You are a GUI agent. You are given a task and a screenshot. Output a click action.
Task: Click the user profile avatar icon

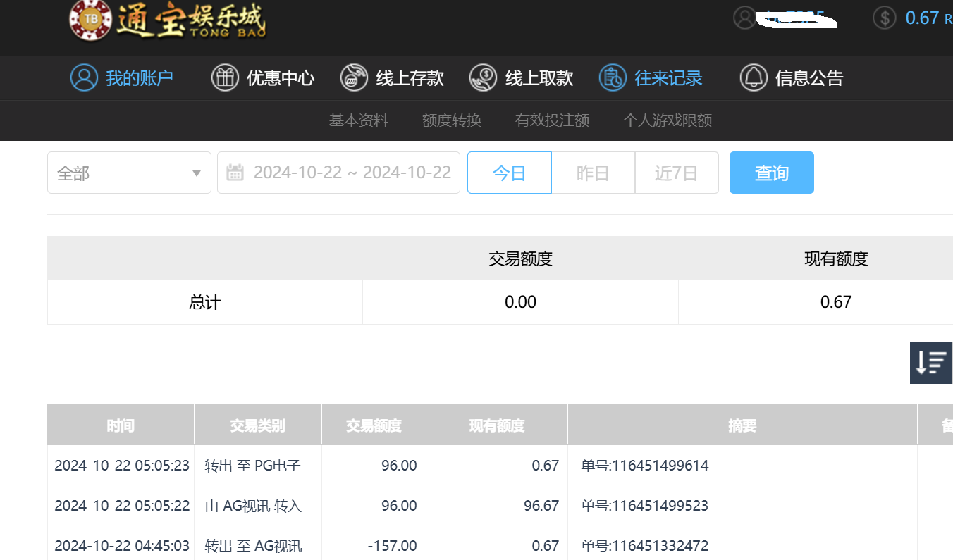pyautogui.click(x=744, y=18)
